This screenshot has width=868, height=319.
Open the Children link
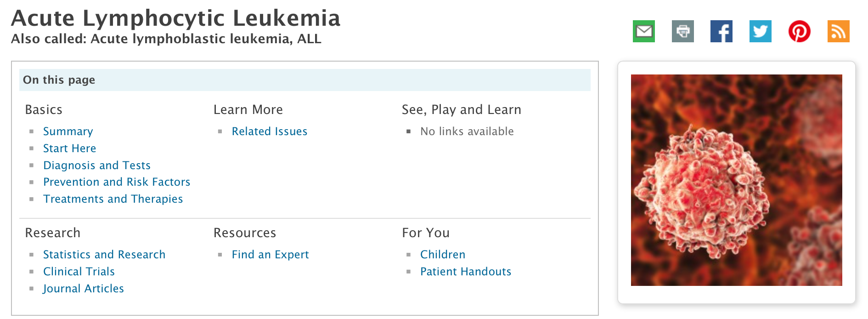pos(443,255)
